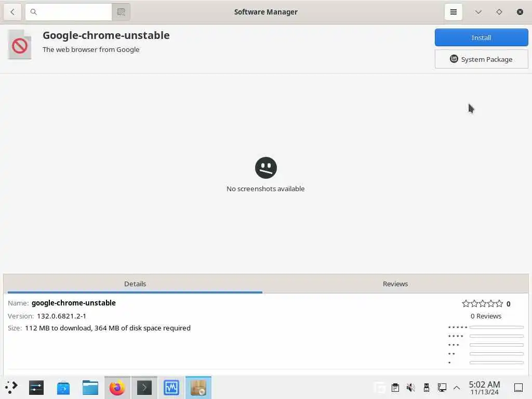Open the file manager from taskbar
This screenshot has height=399, width=532.
click(90, 388)
